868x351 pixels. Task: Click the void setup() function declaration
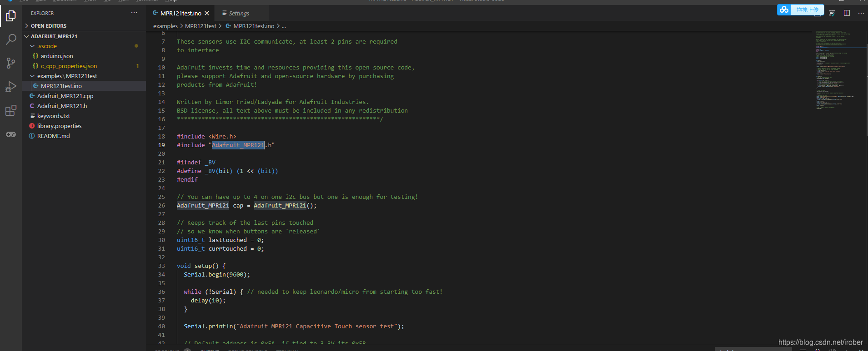point(201,266)
